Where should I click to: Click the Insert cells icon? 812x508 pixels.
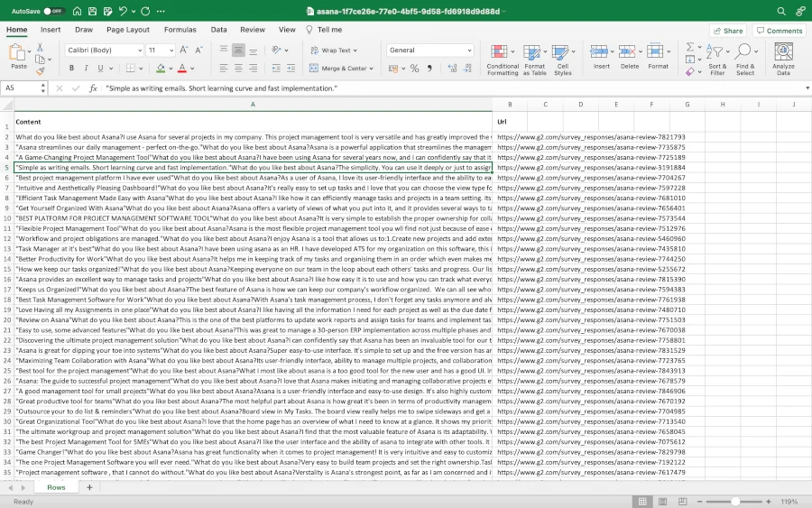(599, 51)
